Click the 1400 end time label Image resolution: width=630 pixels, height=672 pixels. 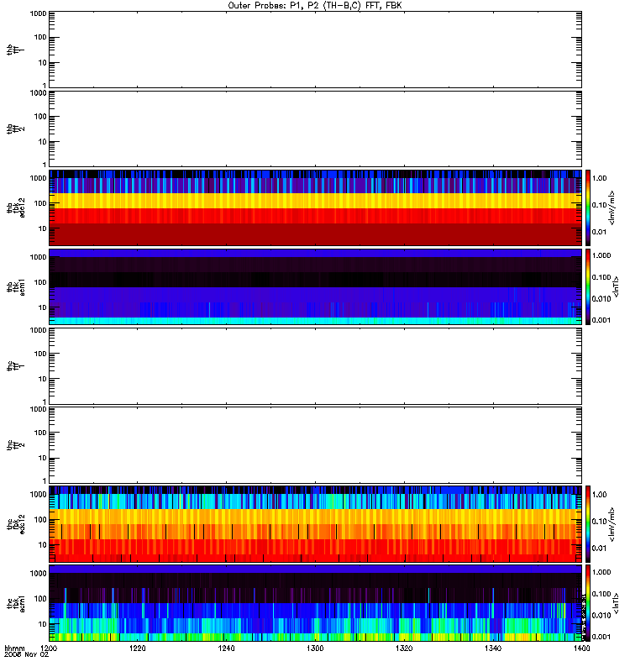[581, 648]
